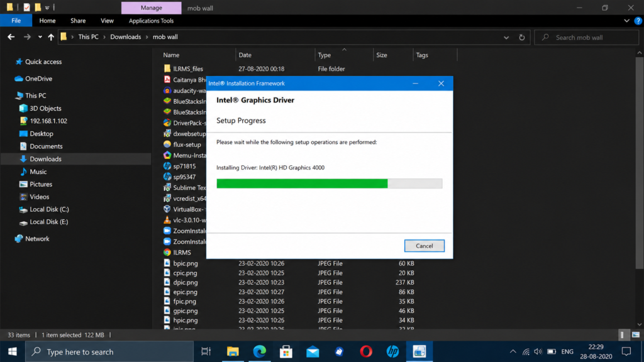Open the Windows Start menu
This screenshot has width=644, height=362.
tap(13, 352)
